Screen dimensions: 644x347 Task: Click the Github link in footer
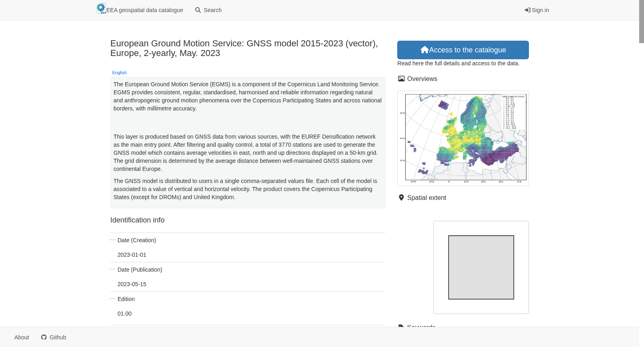(x=54, y=337)
